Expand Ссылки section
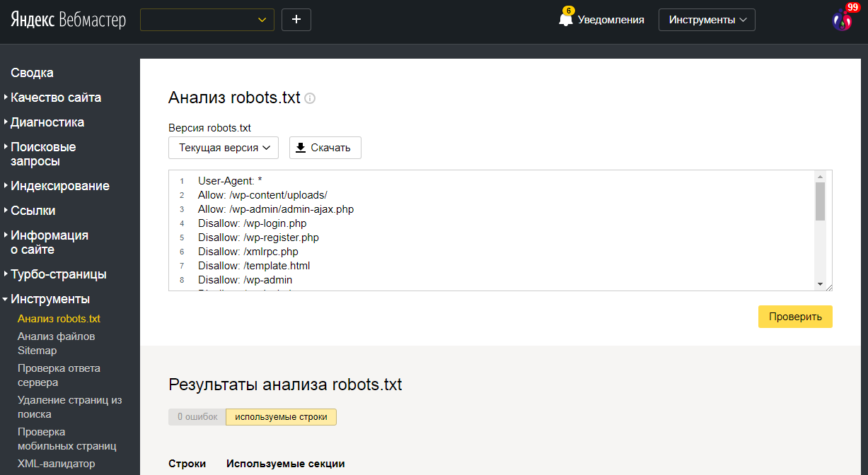Screen dimensions: 868x475 click(x=33, y=211)
